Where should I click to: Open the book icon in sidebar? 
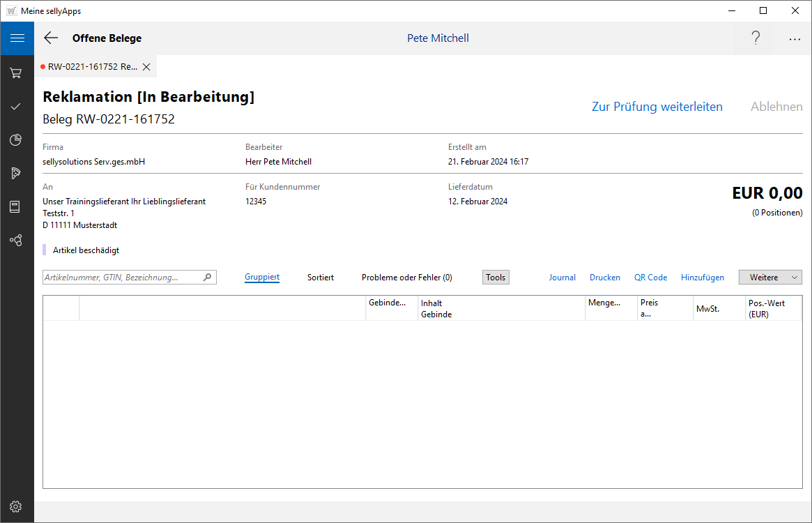tap(16, 206)
